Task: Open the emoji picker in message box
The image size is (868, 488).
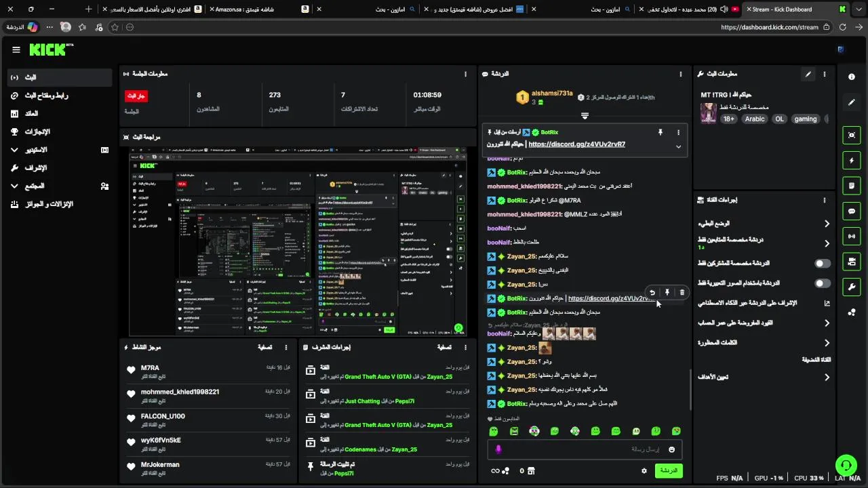Action: [x=672, y=449]
